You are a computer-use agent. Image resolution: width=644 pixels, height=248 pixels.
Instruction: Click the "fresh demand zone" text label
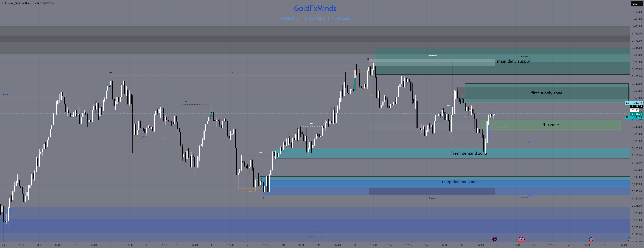469,153
